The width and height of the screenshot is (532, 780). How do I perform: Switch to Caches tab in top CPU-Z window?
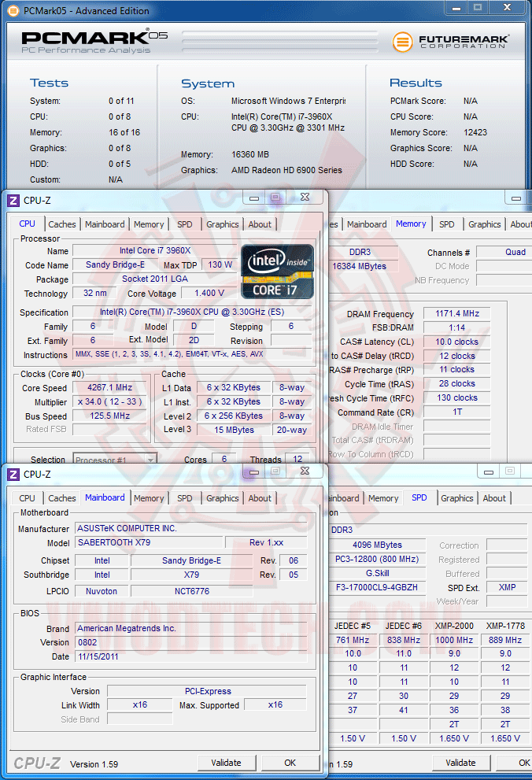tap(62, 224)
